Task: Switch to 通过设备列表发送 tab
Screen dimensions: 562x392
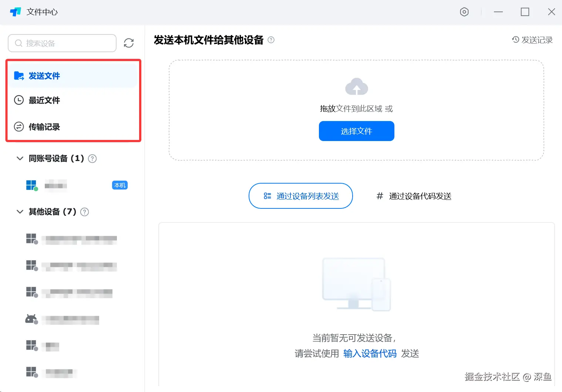Action: point(301,196)
